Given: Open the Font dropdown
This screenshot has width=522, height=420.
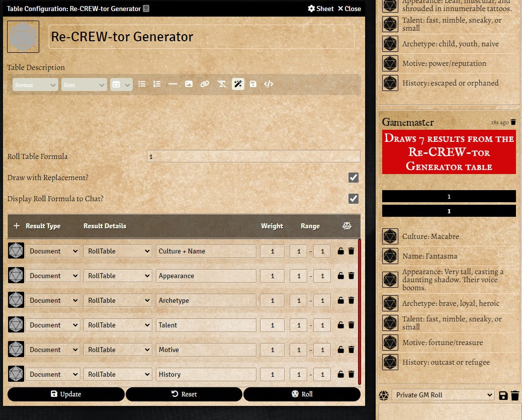Looking at the screenshot, I should [84, 85].
